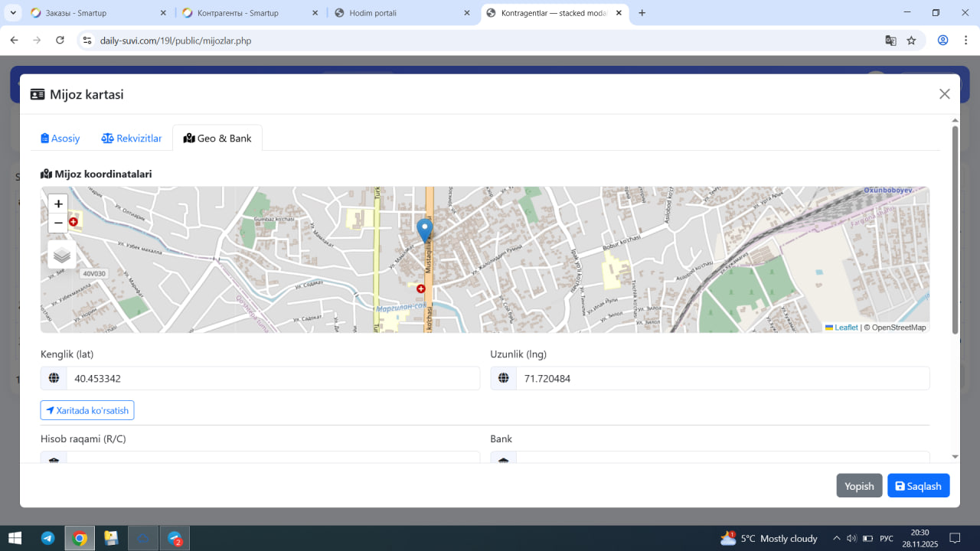
Task: Open the map layers control
Action: point(62,255)
